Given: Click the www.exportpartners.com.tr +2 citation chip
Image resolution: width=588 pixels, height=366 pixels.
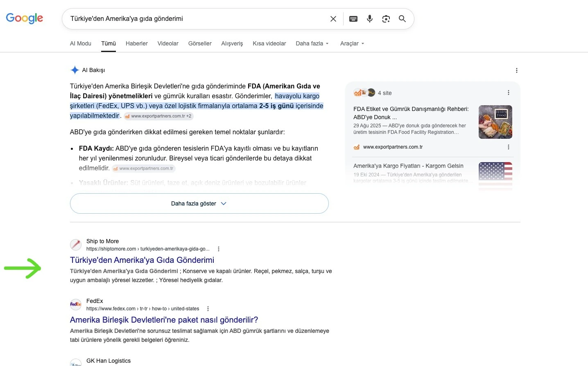Looking at the screenshot, I should click(x=158, y=116).
